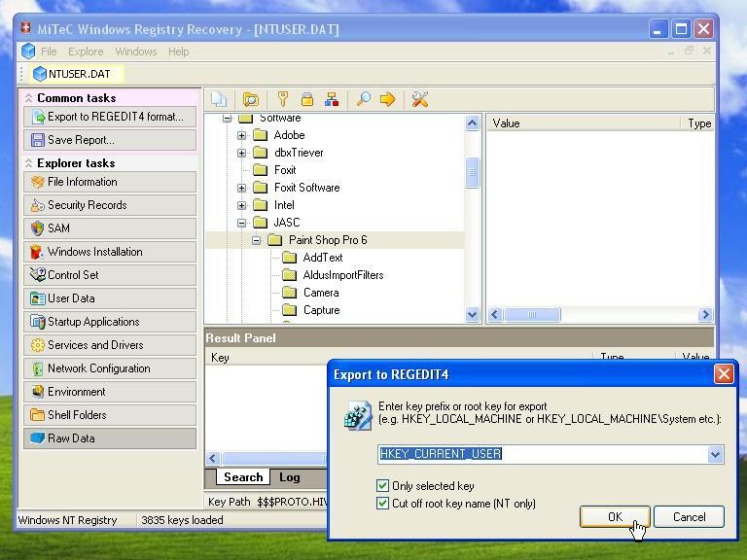Open Shell Folders task
The width and height of the screenshot is (747, 560).
click(110, 415)
